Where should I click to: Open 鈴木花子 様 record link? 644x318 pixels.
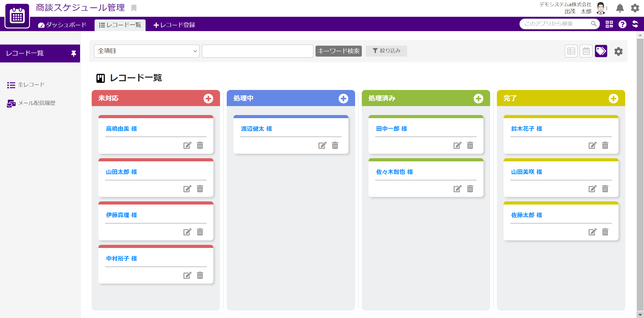point(527,129)
